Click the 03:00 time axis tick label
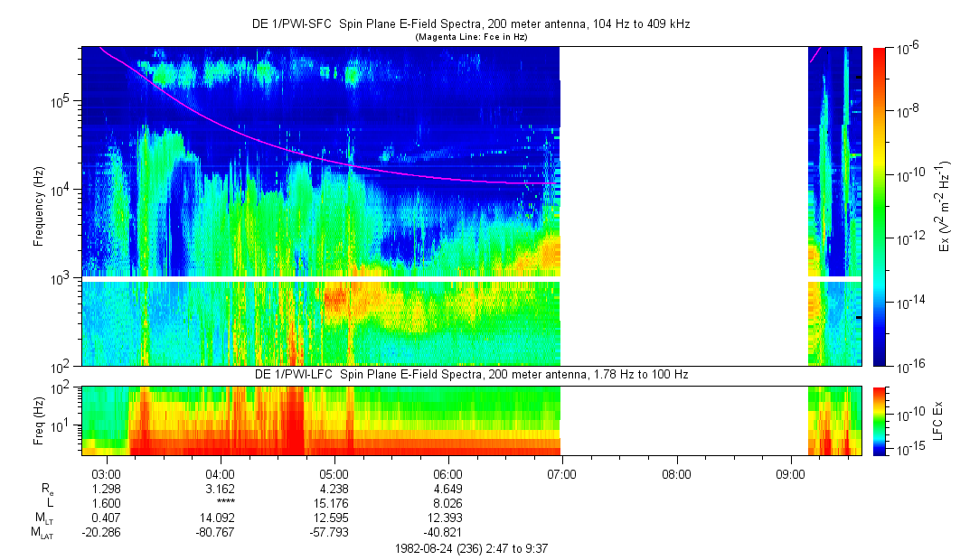 [107, 473]
